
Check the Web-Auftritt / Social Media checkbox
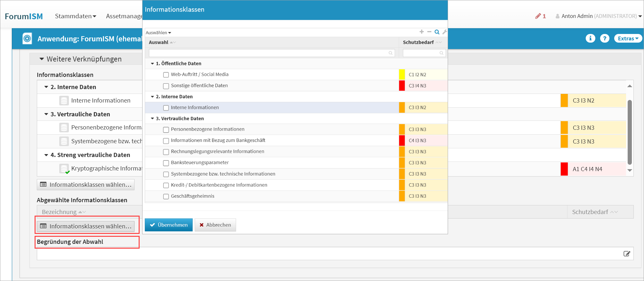click(x=166, y=75)
